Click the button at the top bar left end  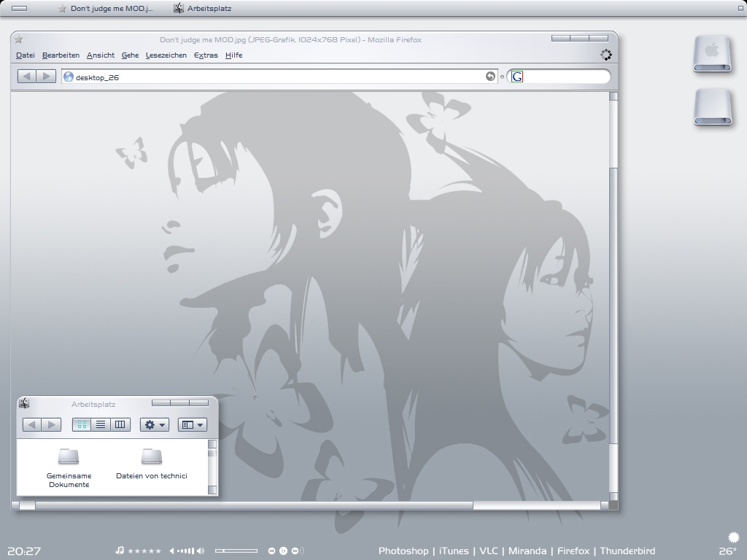(x=19, y=9)
